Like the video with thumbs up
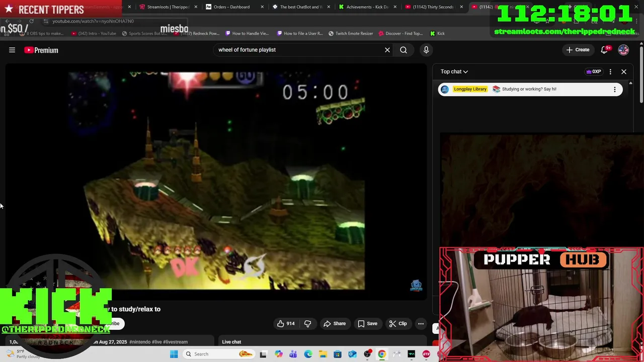This screenshot has width=644, height=362. 286,324
